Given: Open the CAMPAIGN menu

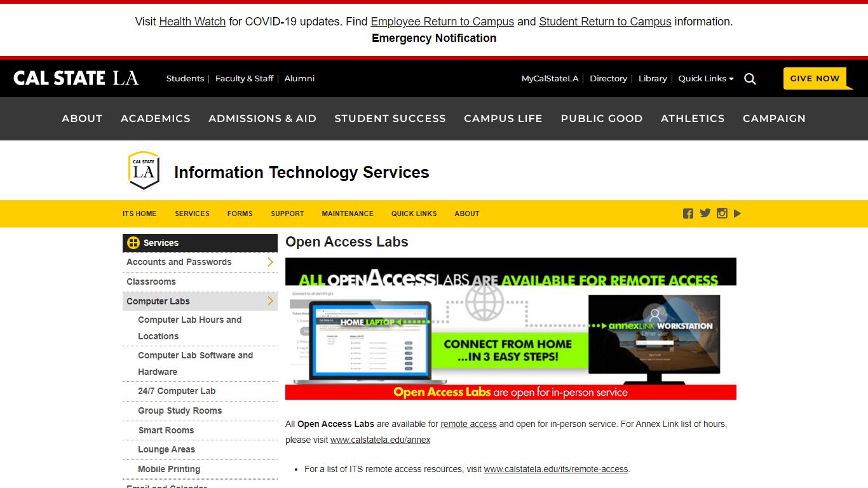Looking at the screenshot, I should pyautogui.click(x=774, y=118).
